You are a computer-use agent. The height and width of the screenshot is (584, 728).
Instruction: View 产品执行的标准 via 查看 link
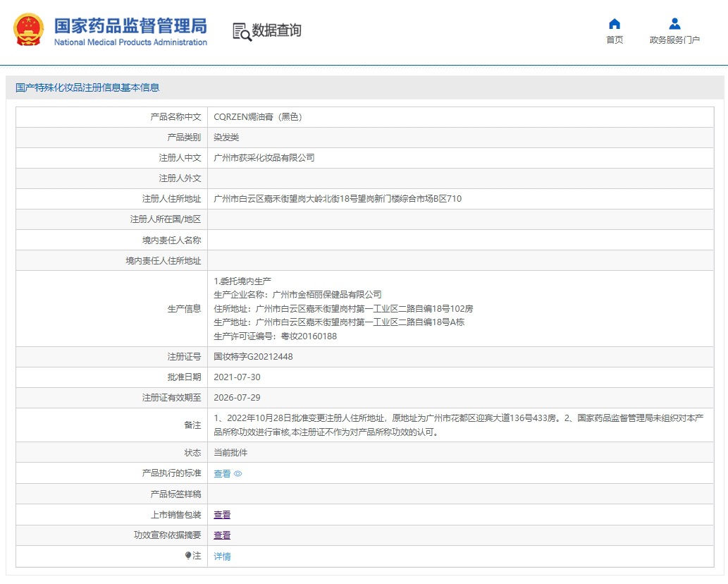222,474
